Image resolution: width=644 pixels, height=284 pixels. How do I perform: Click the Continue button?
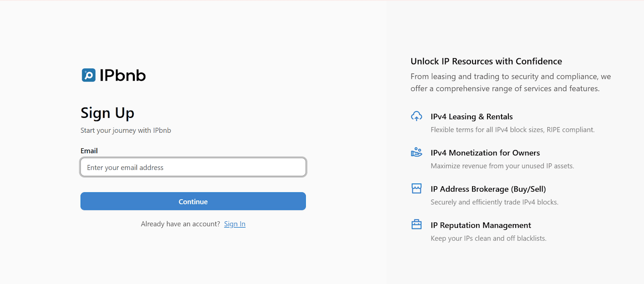tap(193, 201)
